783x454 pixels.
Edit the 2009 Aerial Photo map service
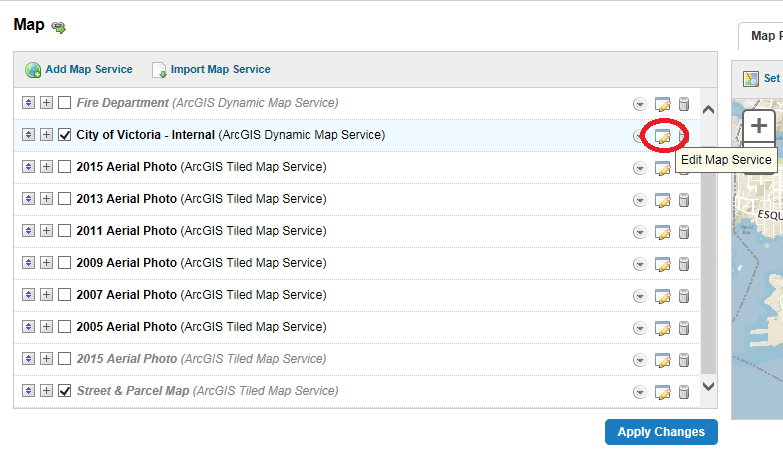pyautogui.click(x=662, y=264)
